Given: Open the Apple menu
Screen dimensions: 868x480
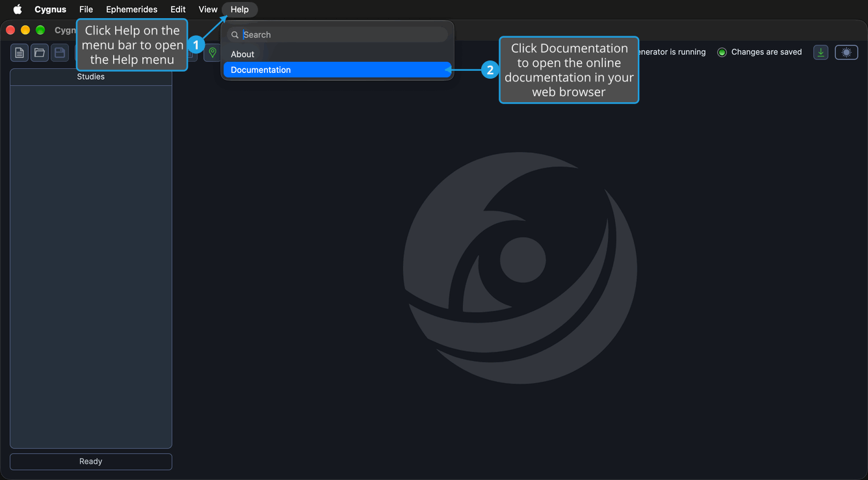Looking at the screenshot, I should pos(18,10).
